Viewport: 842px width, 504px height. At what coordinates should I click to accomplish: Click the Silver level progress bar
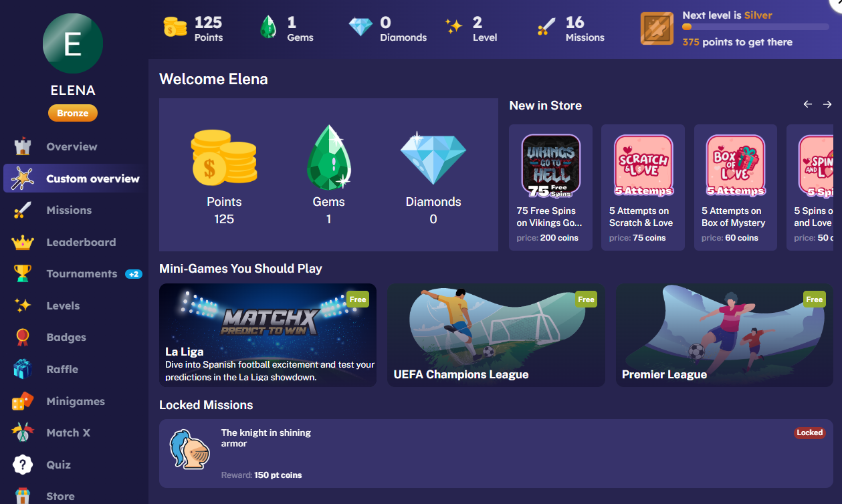click(755, 27)
